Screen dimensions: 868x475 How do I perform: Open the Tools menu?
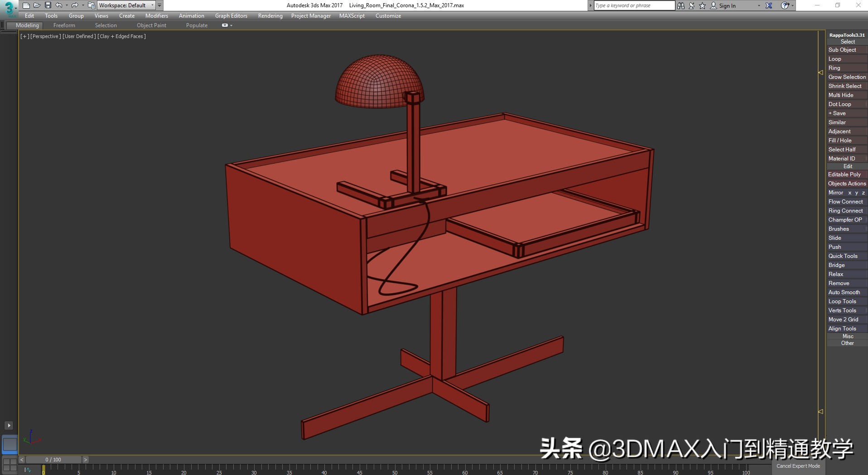(x=51, y=16)
